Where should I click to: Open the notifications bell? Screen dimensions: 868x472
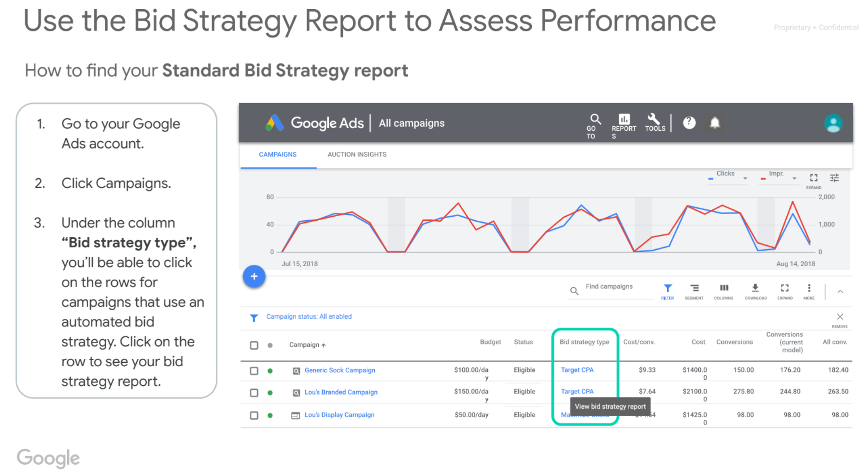[715, 123]
